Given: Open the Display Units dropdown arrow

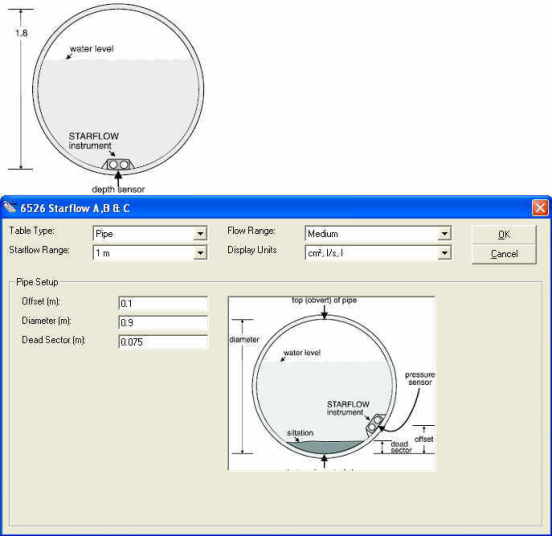Looking at the screenshot, I should (444, 253).
